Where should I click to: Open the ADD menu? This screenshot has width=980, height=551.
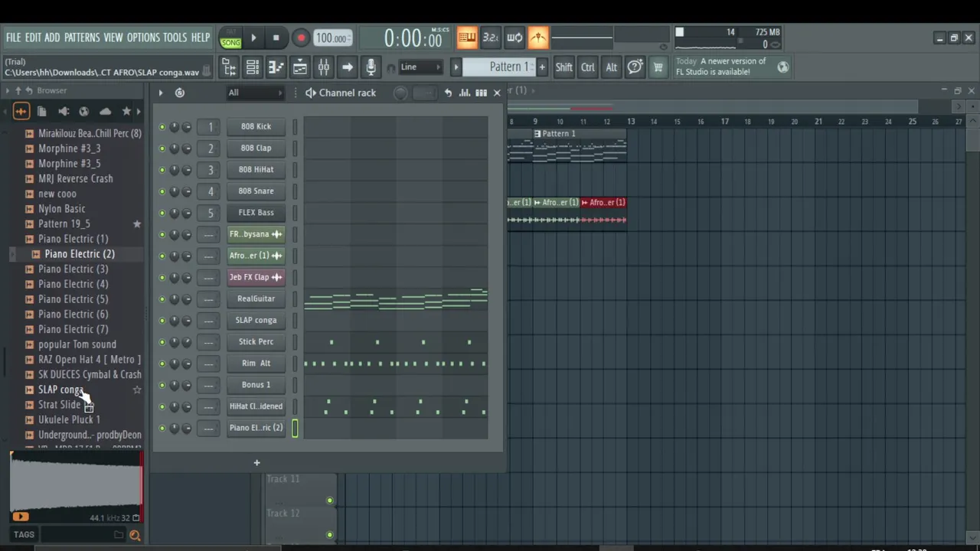pyautogui.click(x=52, y=37)
